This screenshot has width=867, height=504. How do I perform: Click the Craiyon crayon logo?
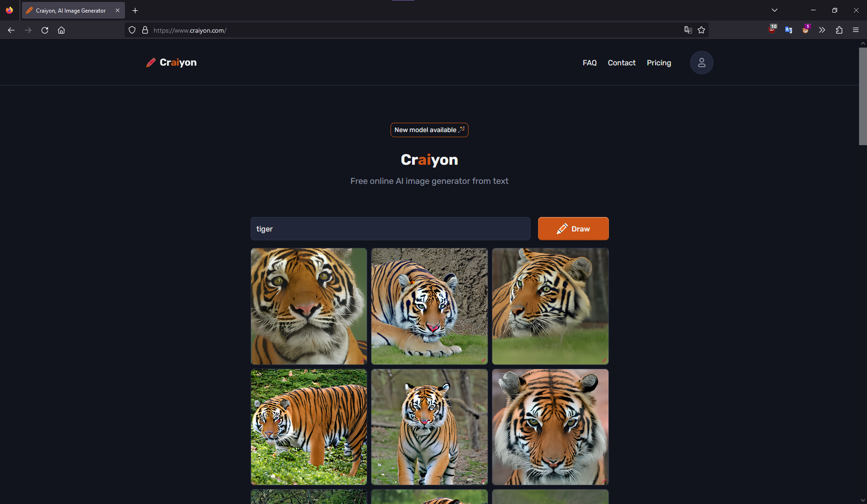click(151, 62)
